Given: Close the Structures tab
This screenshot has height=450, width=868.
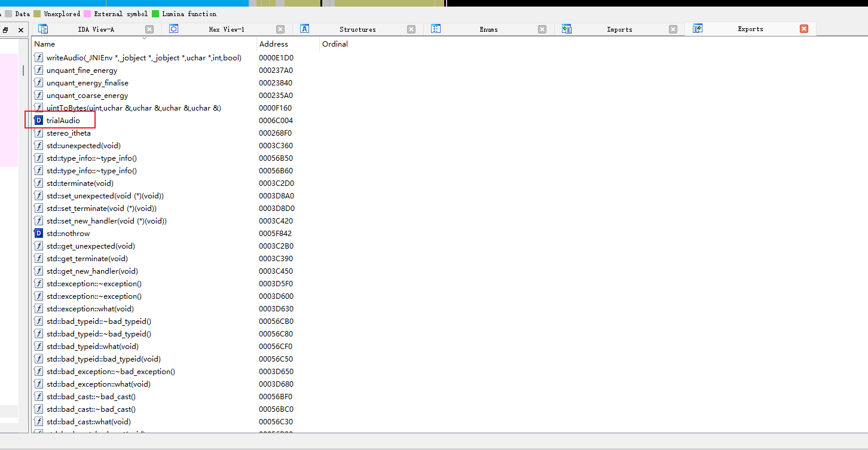Looking at the screenshot, I should pos(411,29).
